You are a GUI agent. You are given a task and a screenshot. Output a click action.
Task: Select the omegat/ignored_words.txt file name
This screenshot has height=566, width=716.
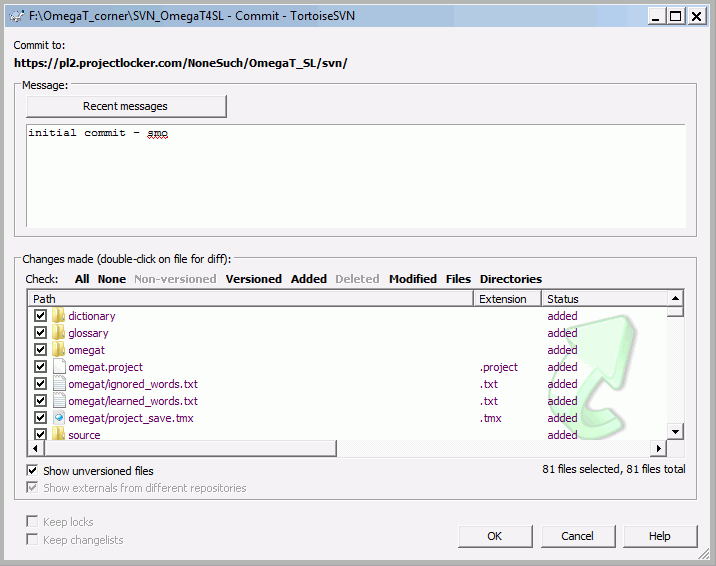[x=133, y=384]
